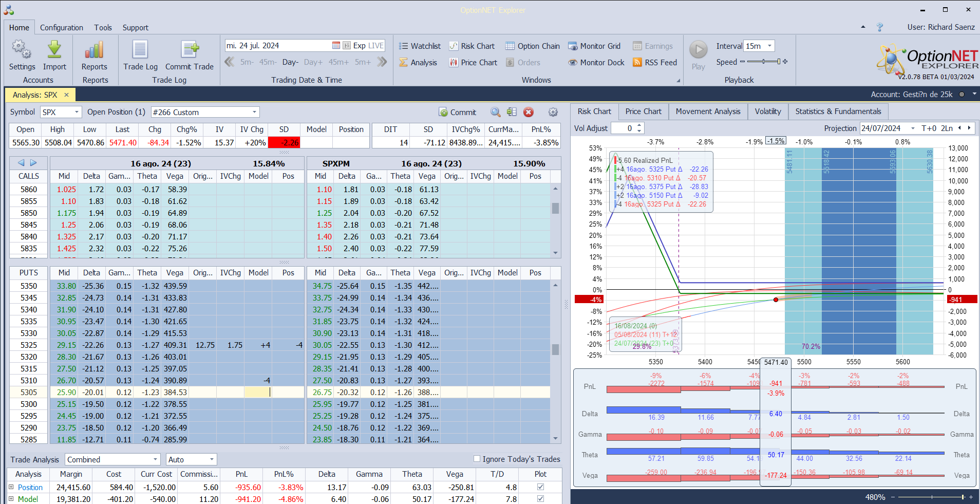The height and width of the screenshot is (504, 980).
Task: Switch to the Support ribbon tab
Action: 136,28
